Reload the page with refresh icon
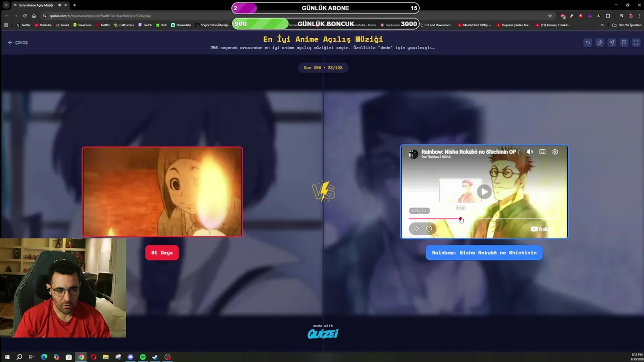The height and width of the screenshot is (362, 644). 25,16
